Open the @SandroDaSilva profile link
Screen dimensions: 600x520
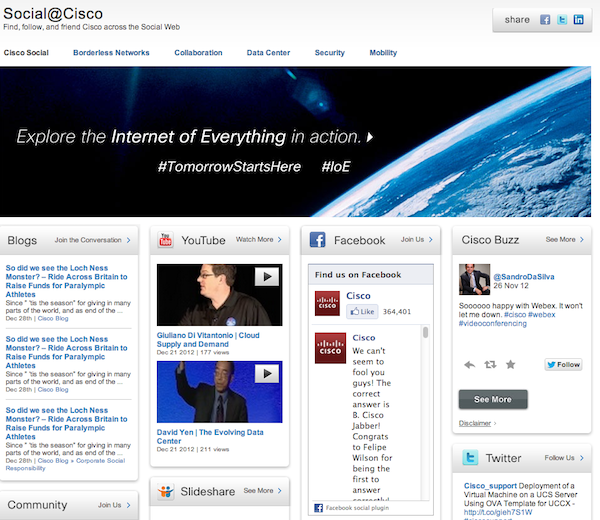(x=523, y=277)
